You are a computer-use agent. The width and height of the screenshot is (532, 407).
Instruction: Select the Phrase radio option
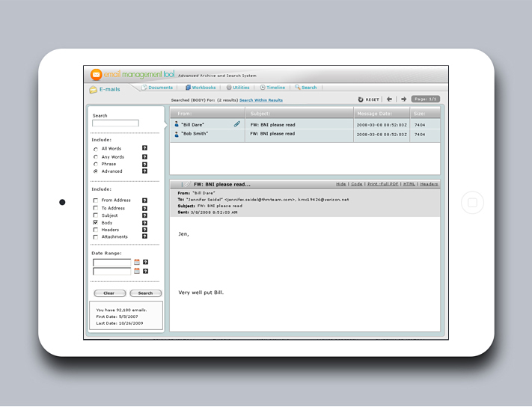pyautogui.click(x=96, y=164)
